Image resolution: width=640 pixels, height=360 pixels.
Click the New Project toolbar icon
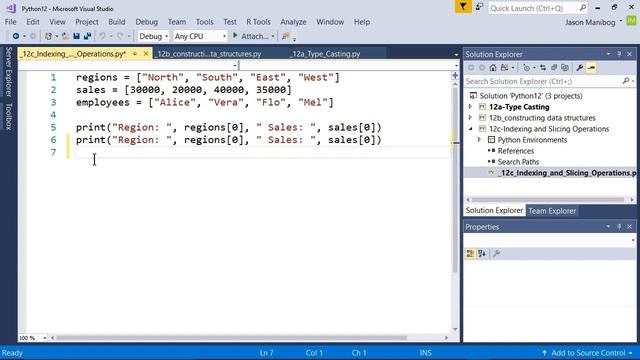coord(48,36)
